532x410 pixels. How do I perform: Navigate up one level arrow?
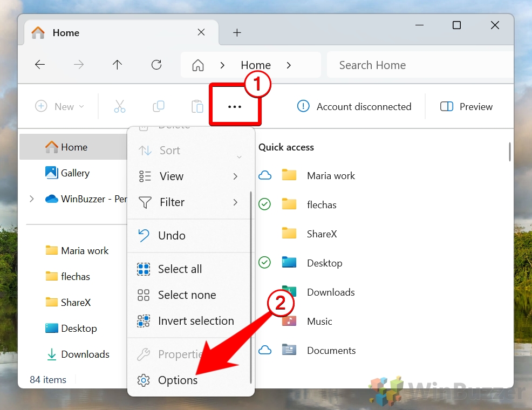click(118, 64)
